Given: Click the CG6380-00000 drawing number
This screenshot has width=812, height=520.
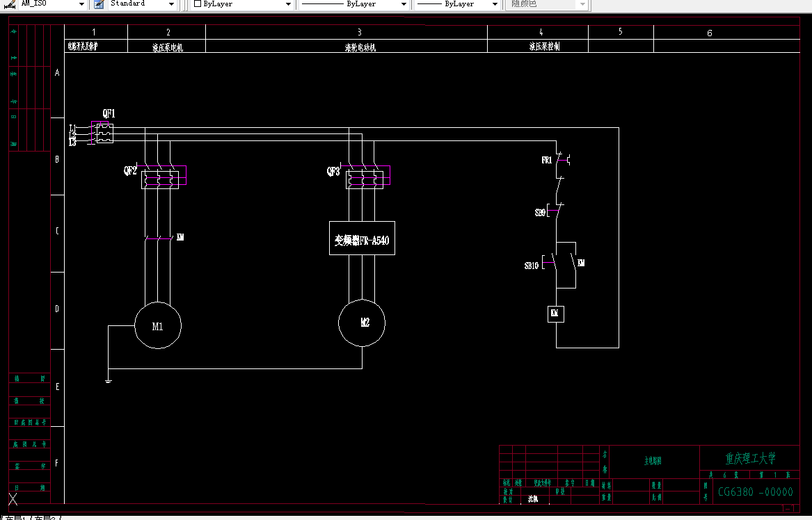Looking at the screenshot, I should coord(756,491).
